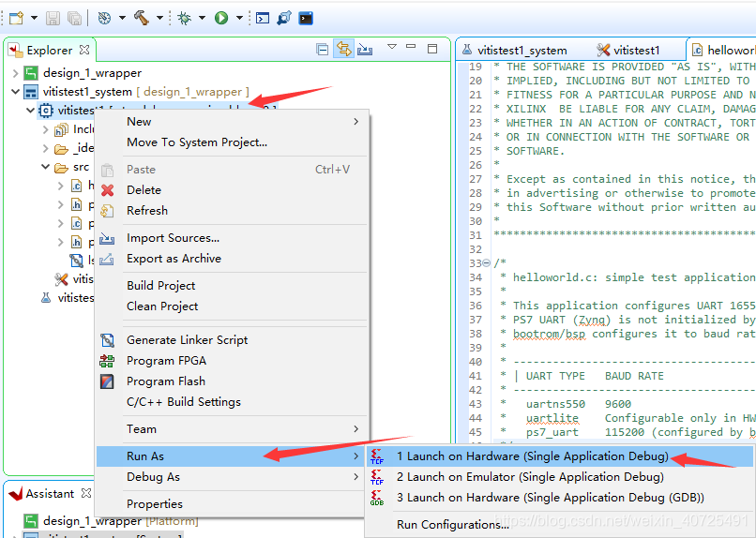Click line 43 text "uartns550"

[x=555, y=404]
